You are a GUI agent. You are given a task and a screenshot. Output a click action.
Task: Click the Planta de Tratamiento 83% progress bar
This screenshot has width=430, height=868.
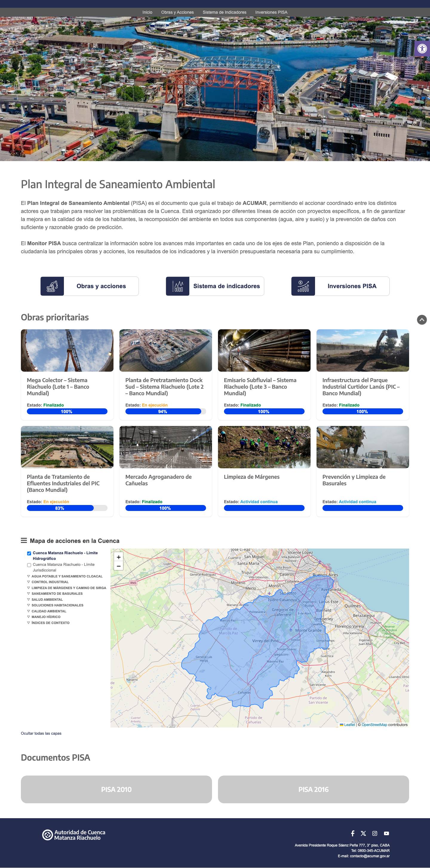coord(67,508)
